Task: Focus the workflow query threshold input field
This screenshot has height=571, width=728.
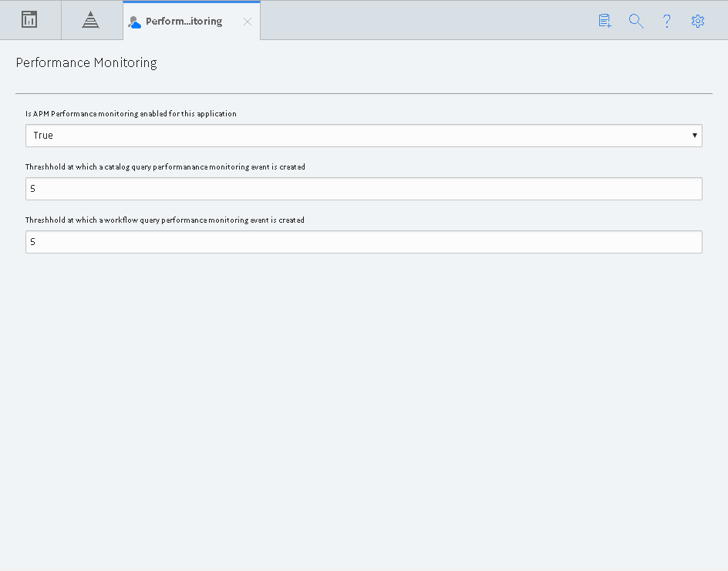Action: coord(363,242)
